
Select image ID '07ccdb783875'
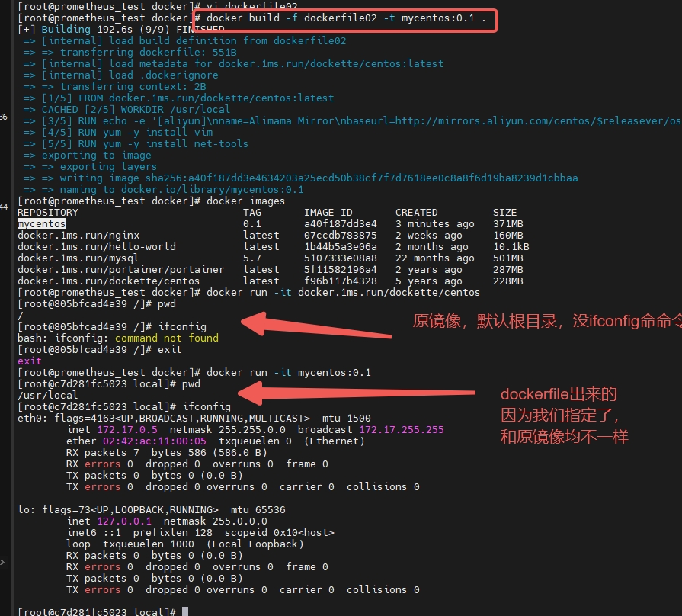340,236
